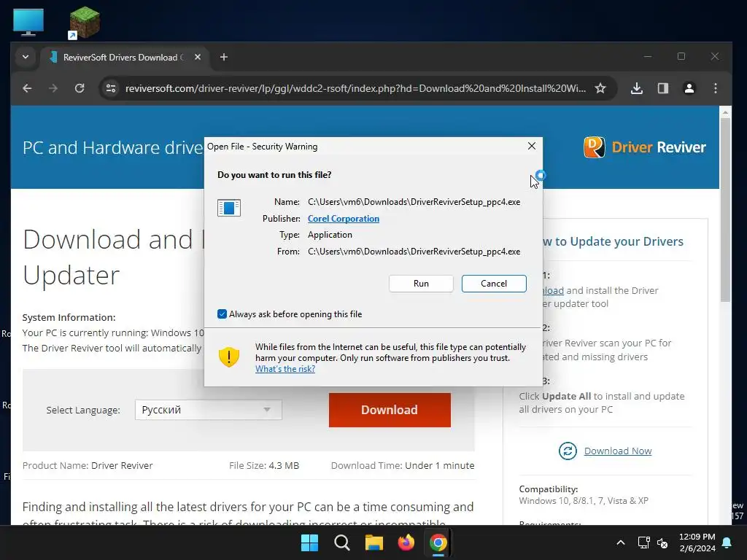Screen dimensions: 747x560
Task: Show hidden system tray icons
Action: tap(620, 542)
